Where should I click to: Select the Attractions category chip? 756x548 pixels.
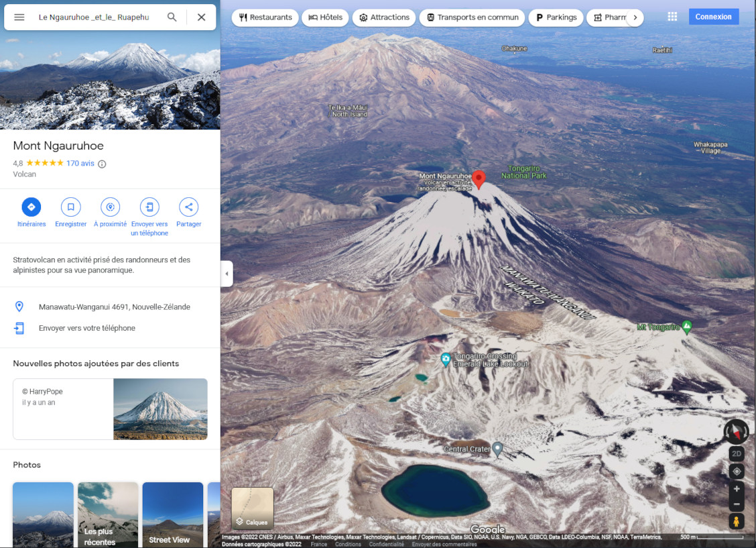[384, 17]
